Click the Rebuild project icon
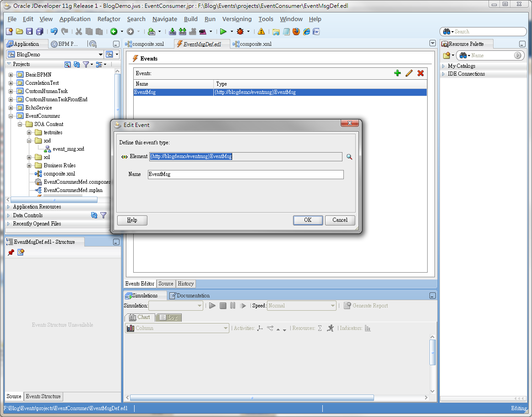The width and height of the screenshot is (532, 417). (x=183, y=32)
